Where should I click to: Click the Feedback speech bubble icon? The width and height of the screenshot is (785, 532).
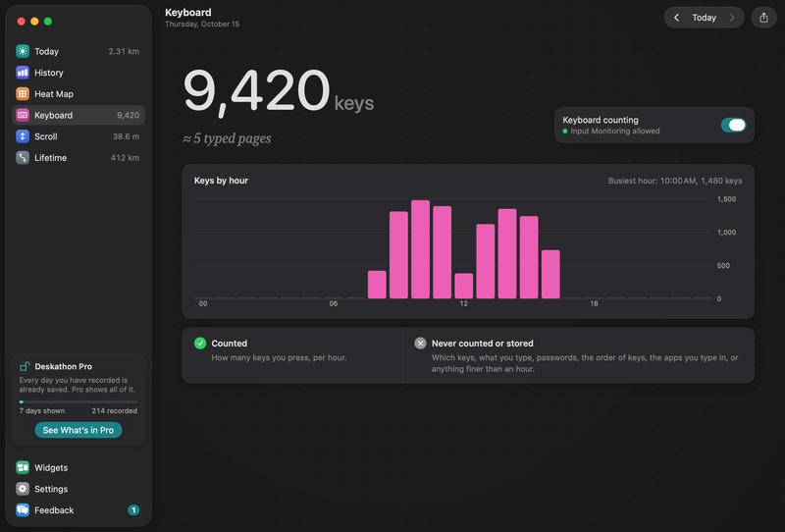point(23,510)
